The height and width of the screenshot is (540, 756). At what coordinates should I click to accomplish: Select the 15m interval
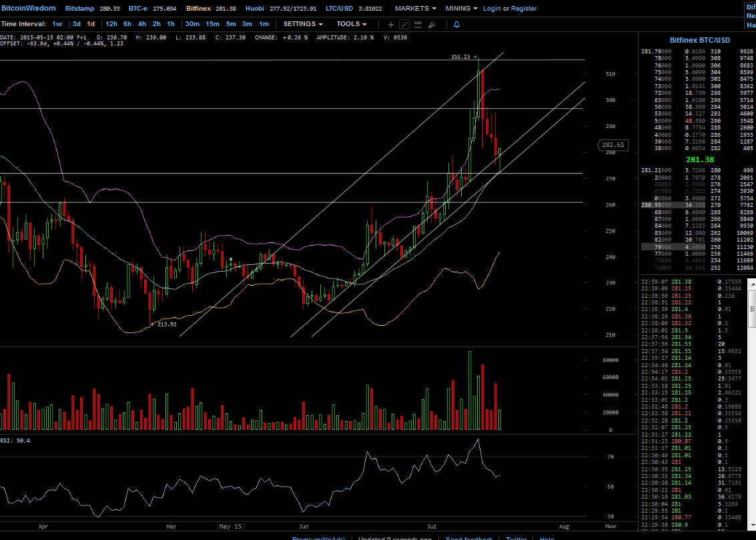click(212, 23)
